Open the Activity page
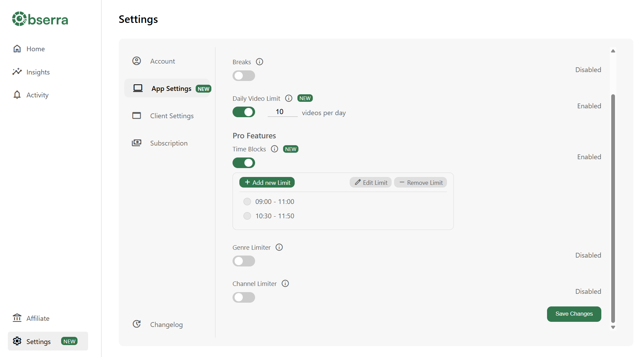 pos(38,95)
